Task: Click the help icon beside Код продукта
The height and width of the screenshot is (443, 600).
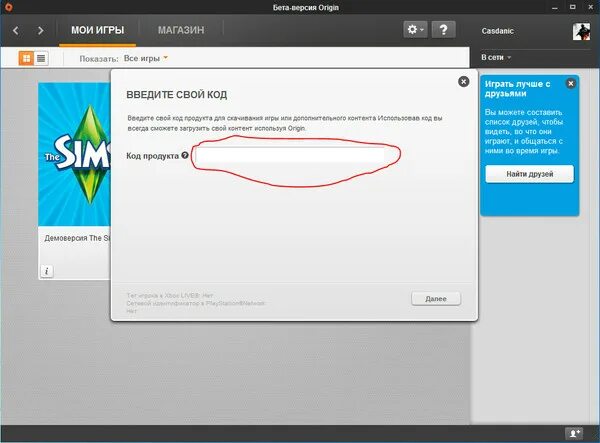Action: pos(185,155)
